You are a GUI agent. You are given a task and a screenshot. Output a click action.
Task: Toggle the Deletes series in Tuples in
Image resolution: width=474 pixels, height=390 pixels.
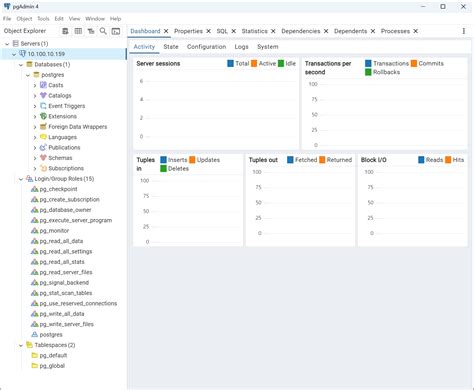coord(174,169)
